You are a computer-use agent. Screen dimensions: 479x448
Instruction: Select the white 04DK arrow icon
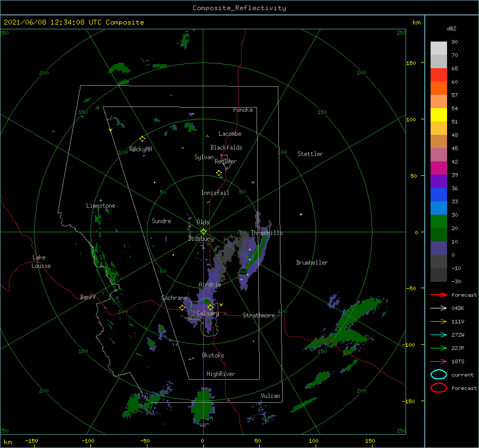439,308
